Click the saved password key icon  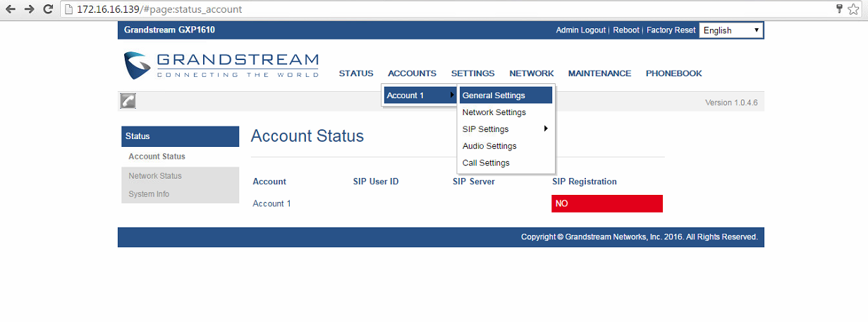[840, 9]
